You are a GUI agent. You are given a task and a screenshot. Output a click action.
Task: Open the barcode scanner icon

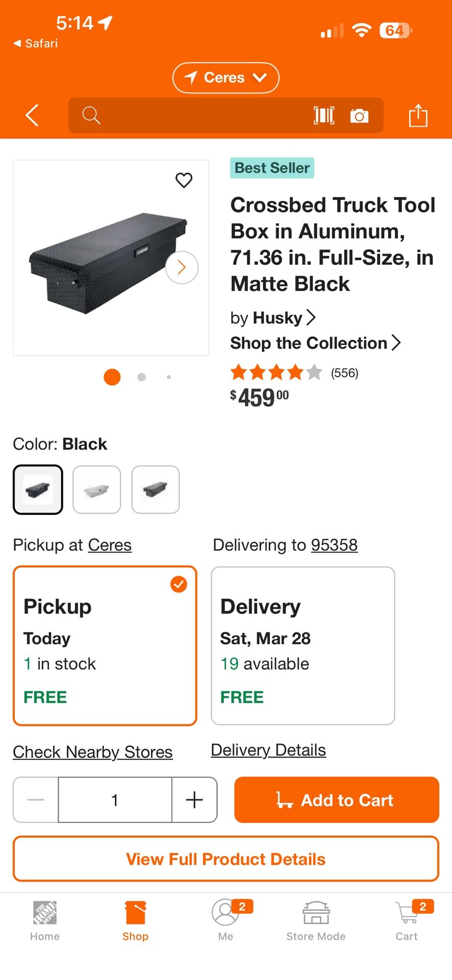tap(324, 115)
